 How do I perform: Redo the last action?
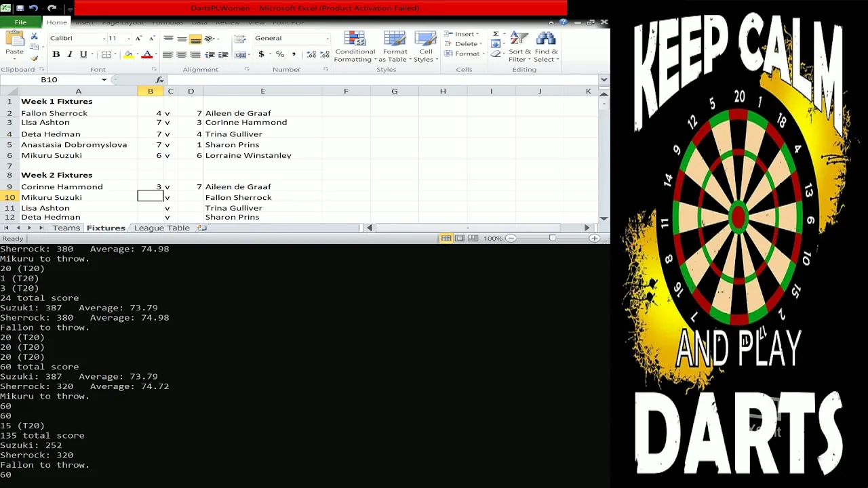pyautogui.click(x=52, y=8)
